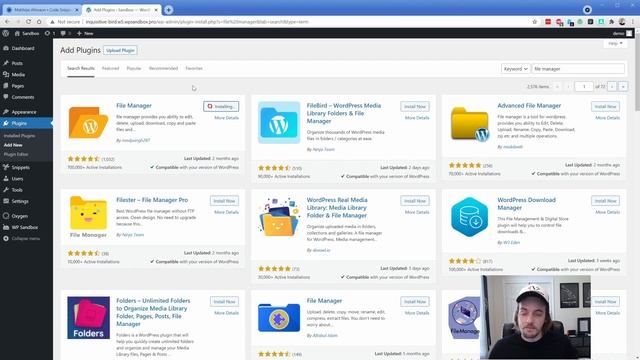Open Comments section in sidebar
The width and height of the screenshot is (640, 360).
coord(22,97)
